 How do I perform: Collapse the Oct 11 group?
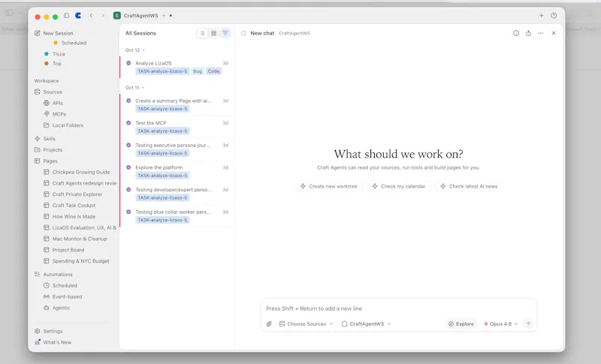tap(135, 88)
